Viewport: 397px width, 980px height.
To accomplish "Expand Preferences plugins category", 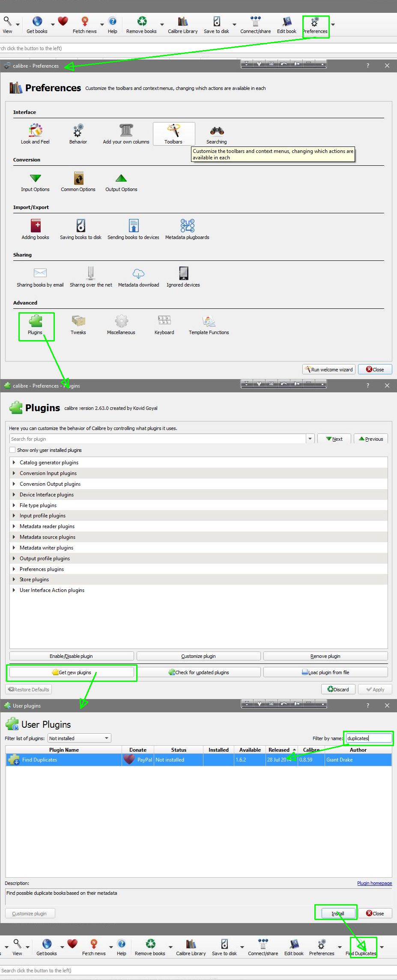I will tap(14, 569).
